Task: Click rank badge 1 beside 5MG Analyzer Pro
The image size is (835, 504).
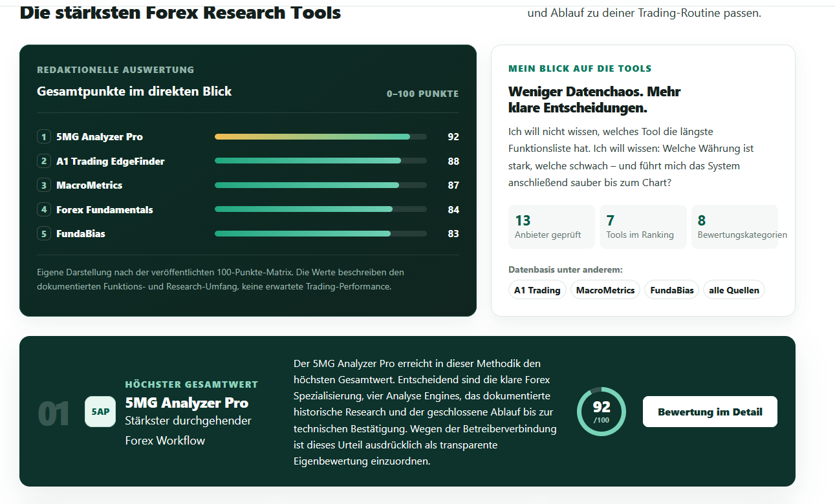Action: [44, 137]
